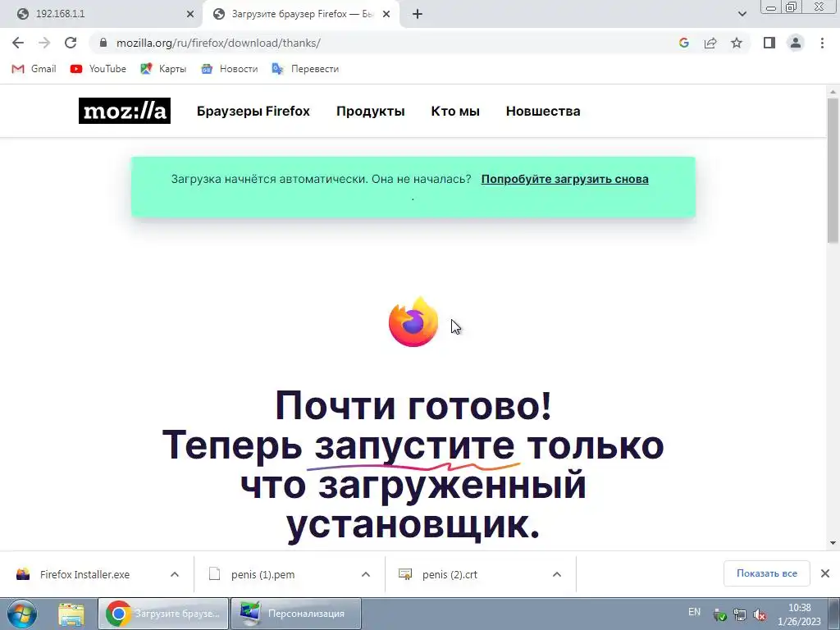Open Windows Explorer from the taskbar

tap(71, 614)
